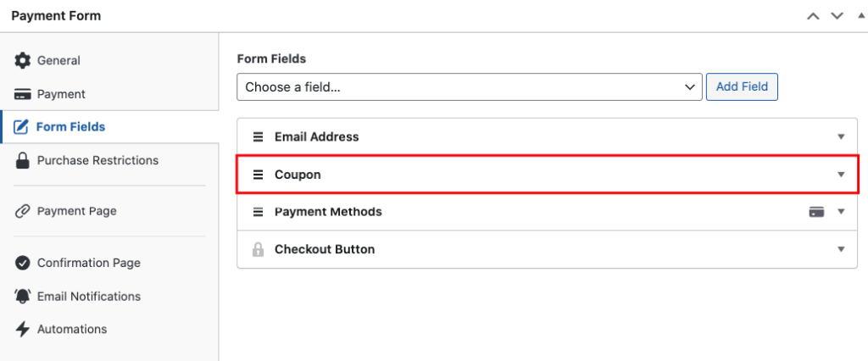This screenshot has height=361, width=868.
Task: Switch to the Form Fields tab
Action: pyautogui.click(x=70, y=127)
